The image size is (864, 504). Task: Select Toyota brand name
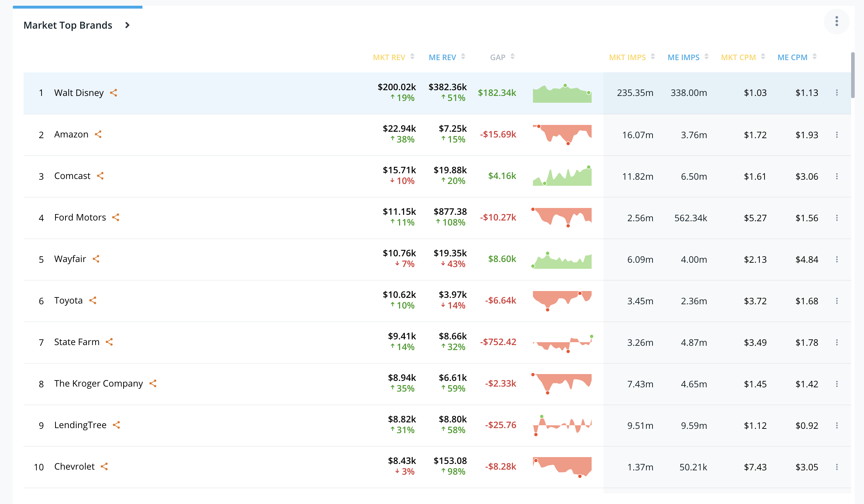click(x=68, y=300)
